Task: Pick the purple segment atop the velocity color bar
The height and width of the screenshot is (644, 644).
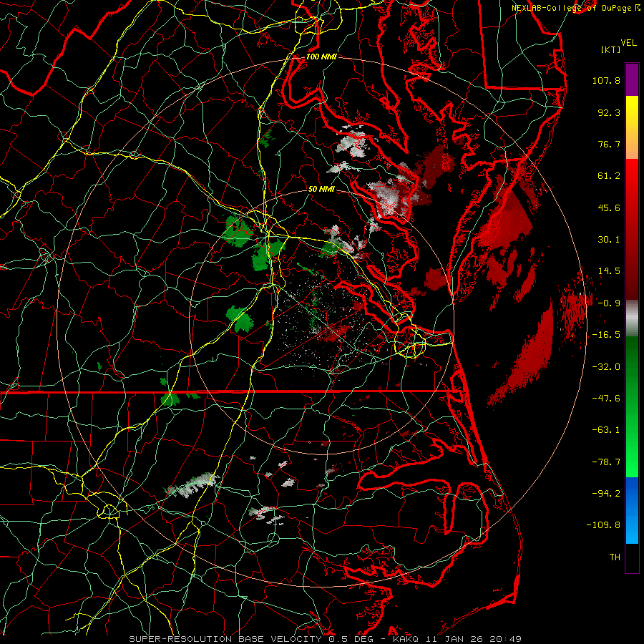Action: (x=632, y=79)
